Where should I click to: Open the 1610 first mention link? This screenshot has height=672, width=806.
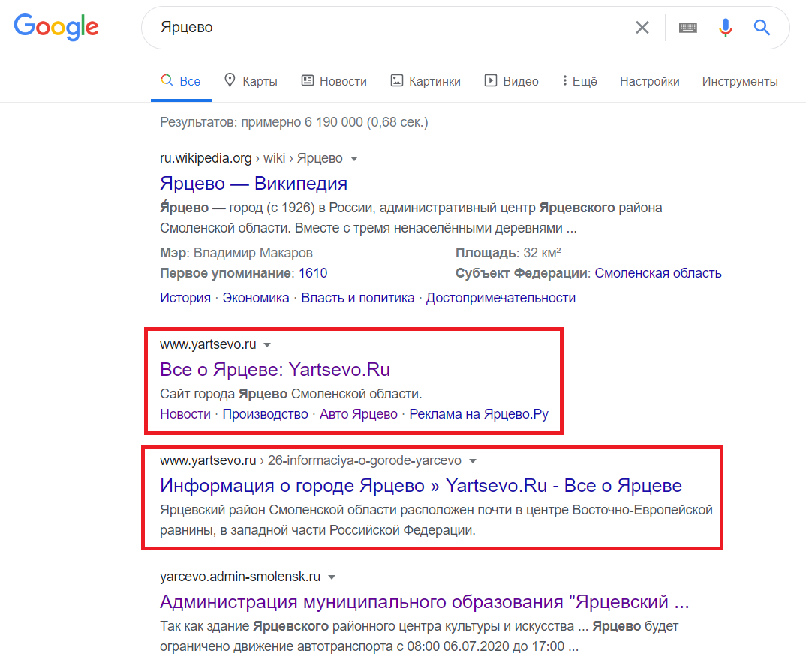click(x=313, y=273)
